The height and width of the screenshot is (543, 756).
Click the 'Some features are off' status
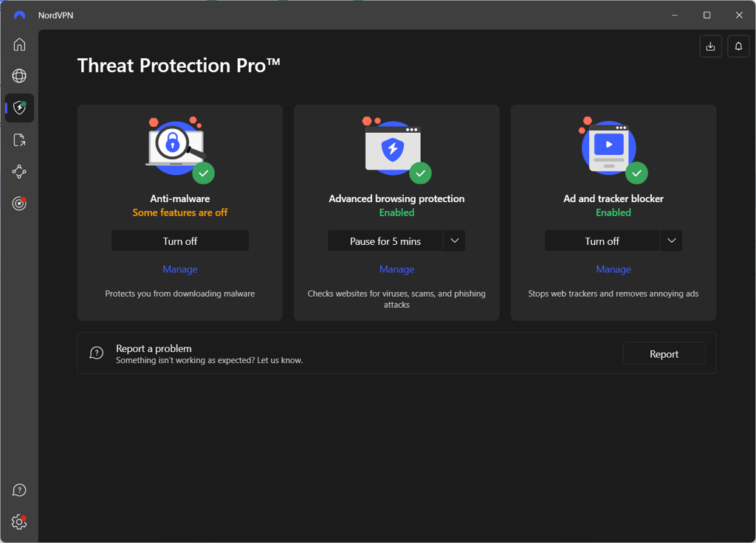[x=180, y=212]
